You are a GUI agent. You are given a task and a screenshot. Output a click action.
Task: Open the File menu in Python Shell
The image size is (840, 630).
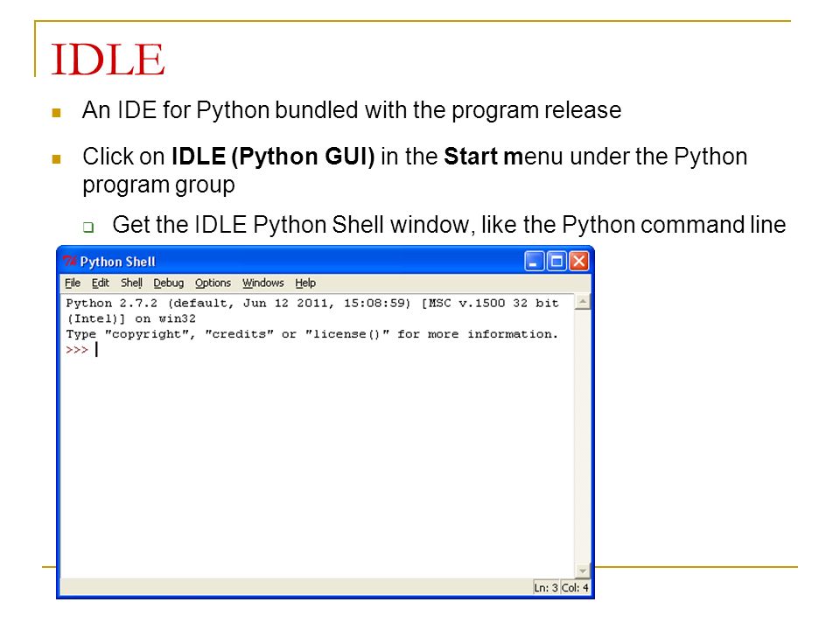(x=73, y=283)
